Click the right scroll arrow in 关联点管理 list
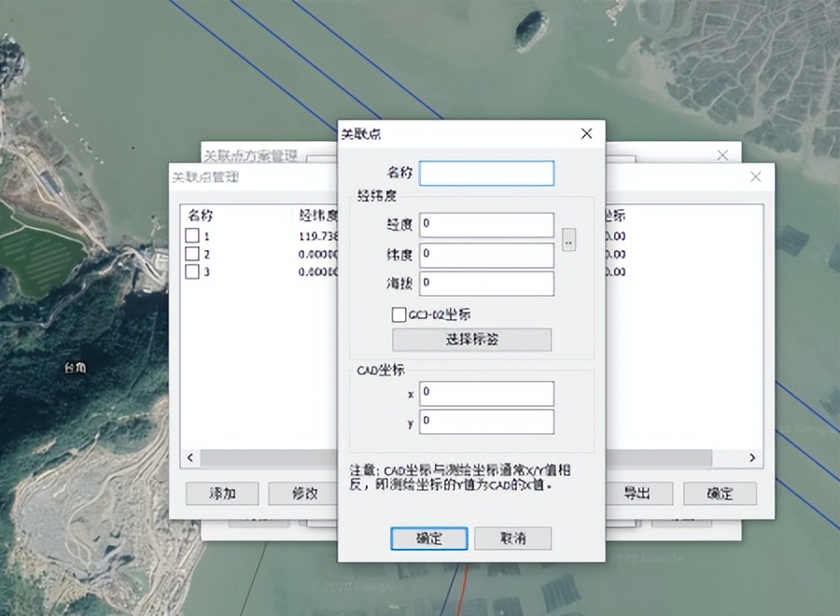 tap(752, 458)
